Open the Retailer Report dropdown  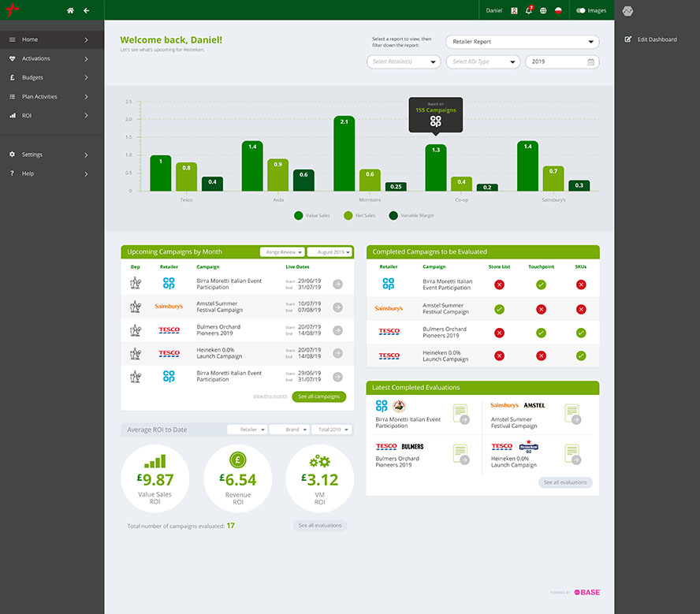click(522, 43)
